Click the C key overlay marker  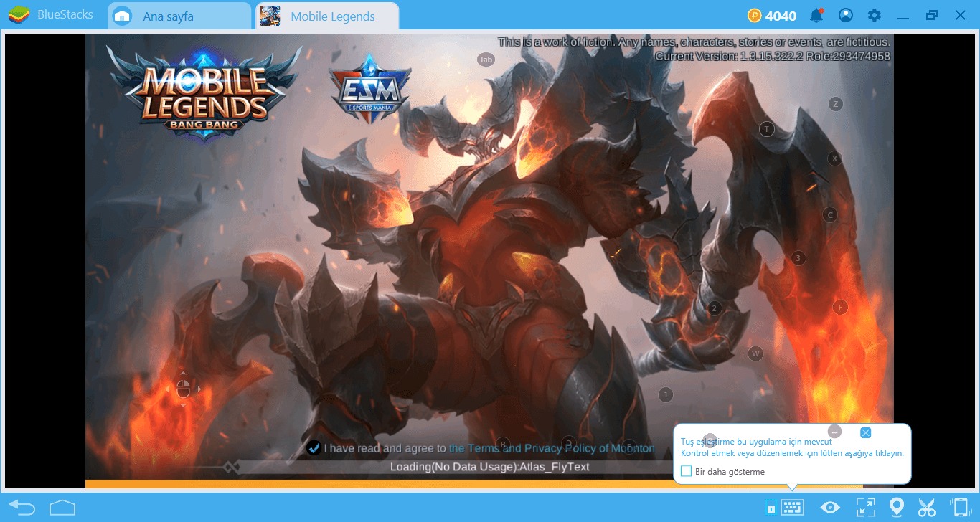[830, 214]
